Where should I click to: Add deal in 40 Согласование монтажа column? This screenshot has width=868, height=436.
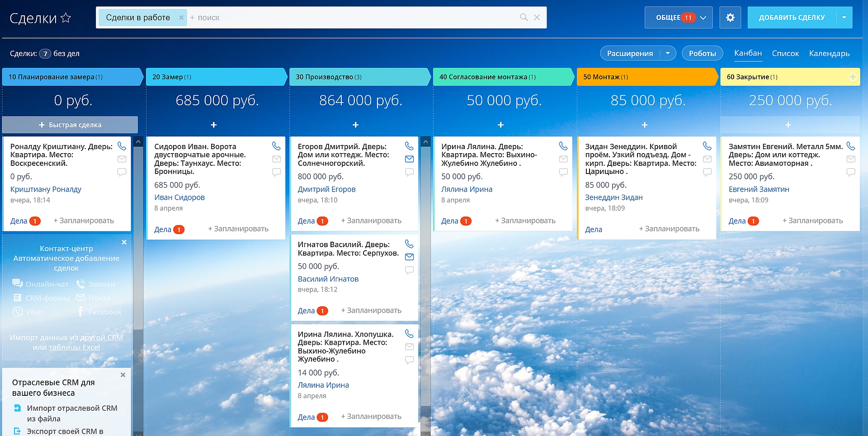(x=500, y=125)
